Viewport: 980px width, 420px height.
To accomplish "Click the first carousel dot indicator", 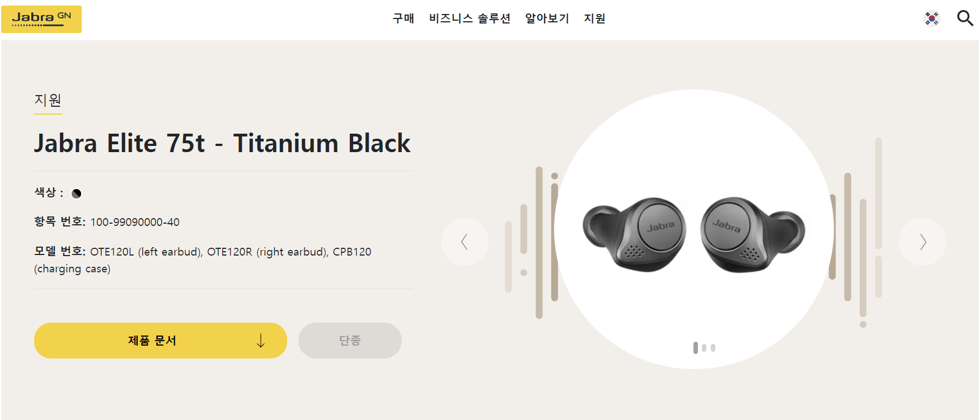I will pyautogui.click(x=696, y=347).
